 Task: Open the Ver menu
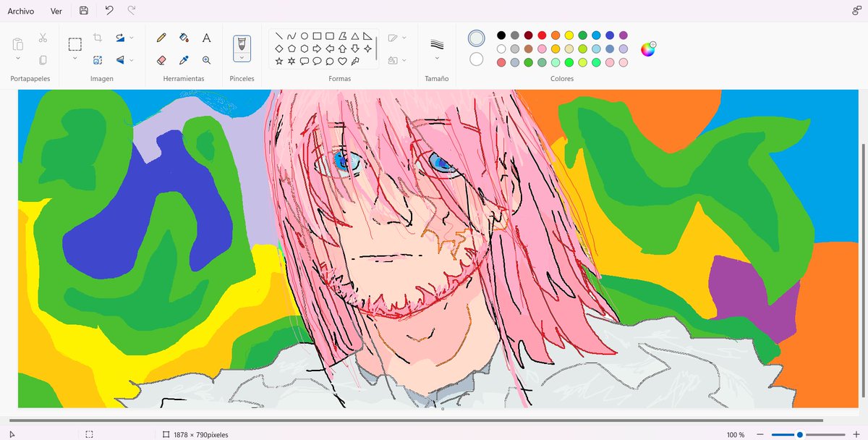coord(56,11)
